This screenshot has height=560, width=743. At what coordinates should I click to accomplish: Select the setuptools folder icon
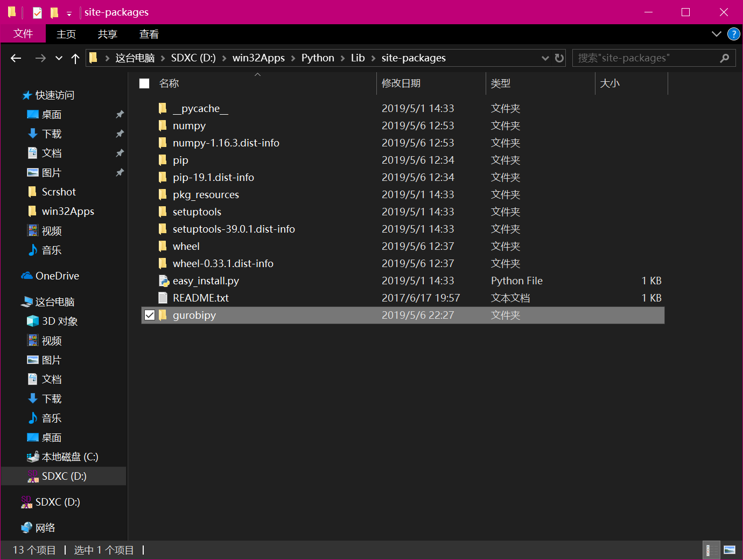163,212
